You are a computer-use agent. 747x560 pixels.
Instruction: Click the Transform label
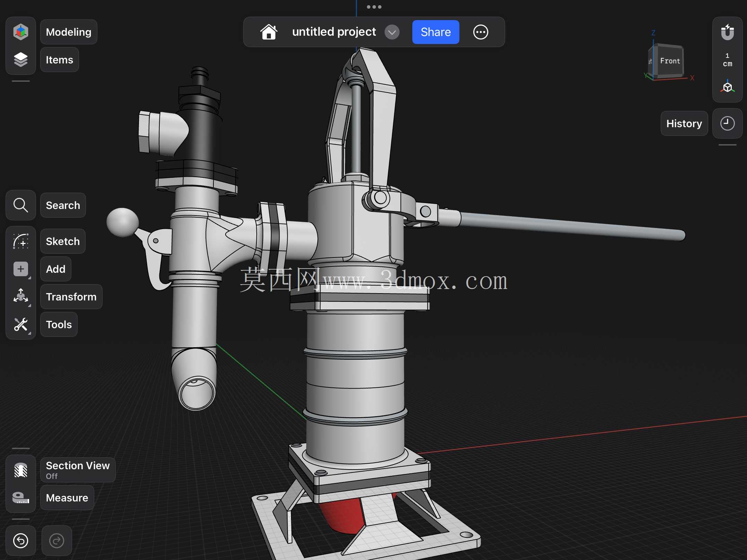click(x=71, y=297)
